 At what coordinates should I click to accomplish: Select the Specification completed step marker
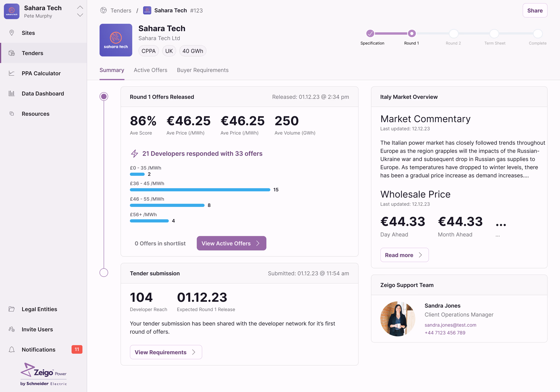click(370, 33)
